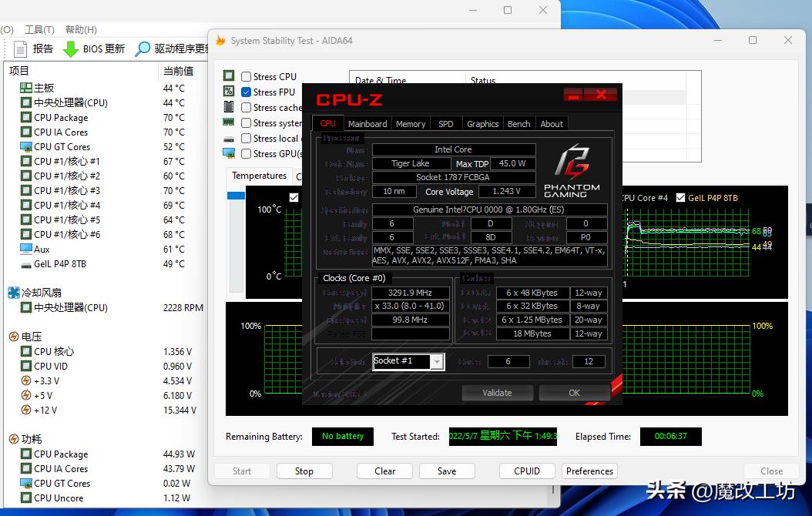Click the 当前值 column header
The image size is (812, 516).
coord(178,71)
